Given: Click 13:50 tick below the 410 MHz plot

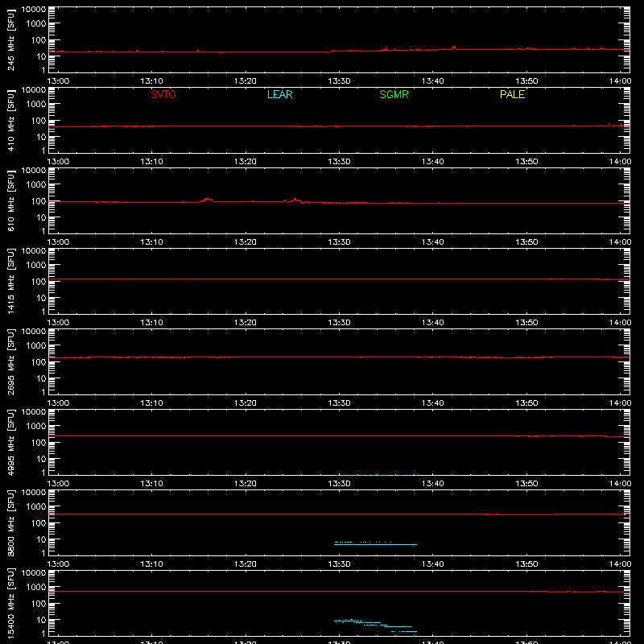Looking at the screenshot, I should [x=526, y=162].
